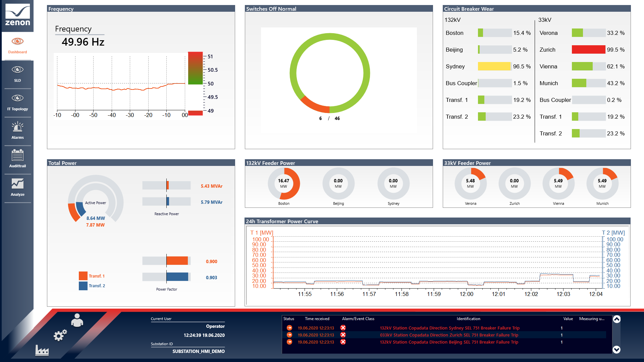
Task: Open the Dashboard eye icon
Action: pos(17,42)
